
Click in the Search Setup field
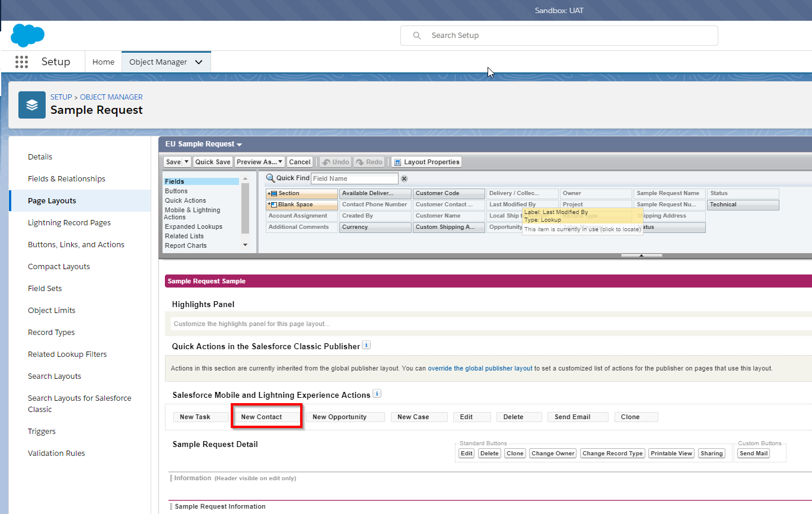(559, 36)
